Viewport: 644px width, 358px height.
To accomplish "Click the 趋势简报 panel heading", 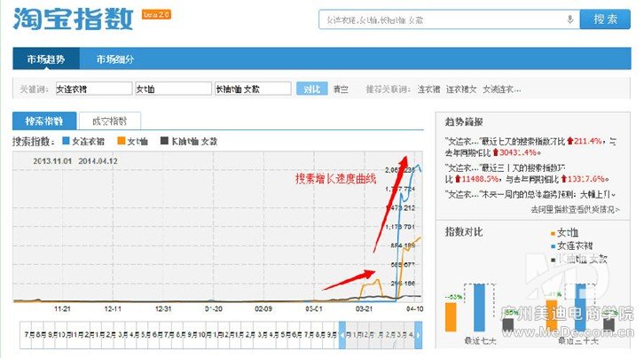I will 464,121.
